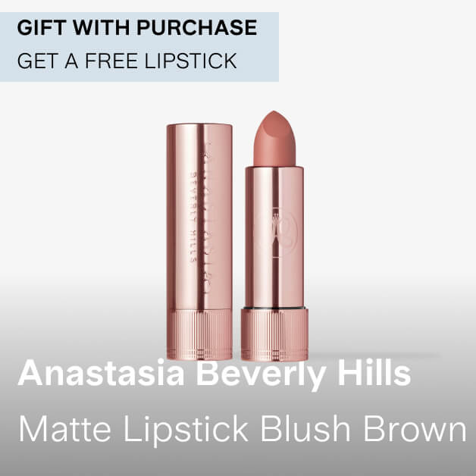476x476 pixels.
Task: Open the "Anastasia Beverly Hills" brand name
Action: tap(215, 373)
